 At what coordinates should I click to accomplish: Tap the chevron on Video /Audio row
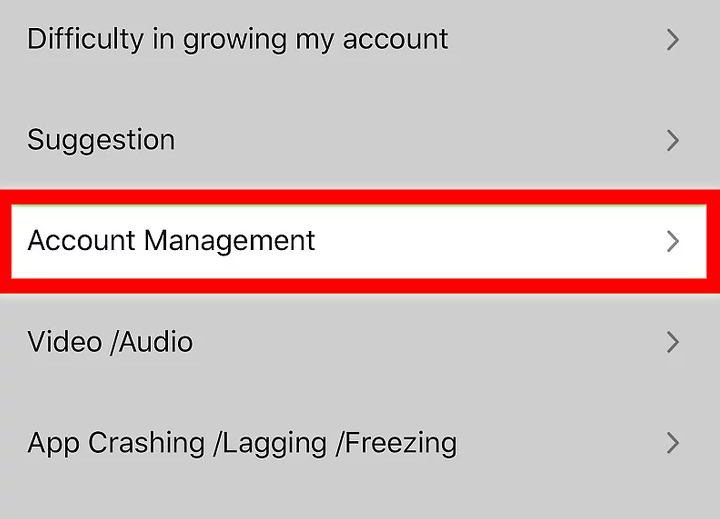pos(673,342)
